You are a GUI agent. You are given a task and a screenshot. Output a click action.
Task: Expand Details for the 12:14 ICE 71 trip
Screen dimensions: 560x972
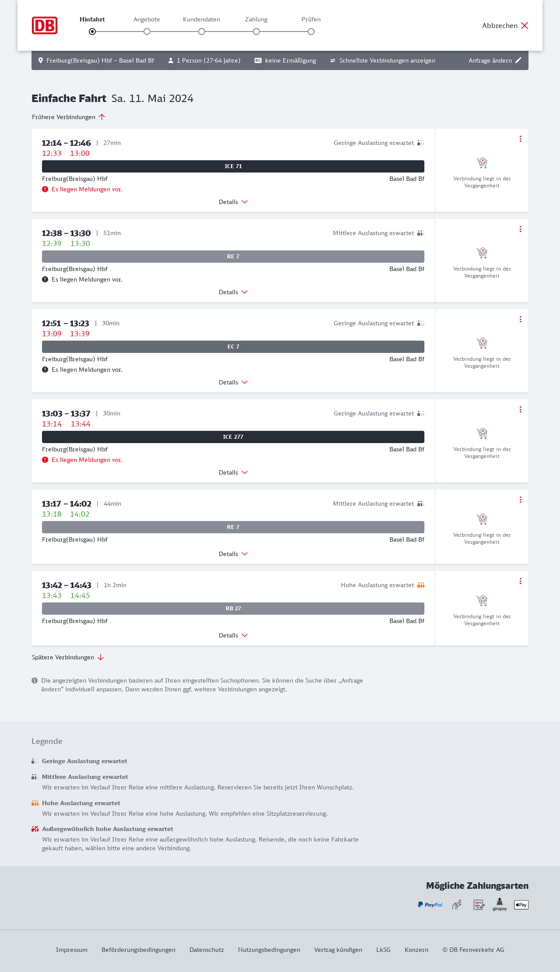click(233, 202)
